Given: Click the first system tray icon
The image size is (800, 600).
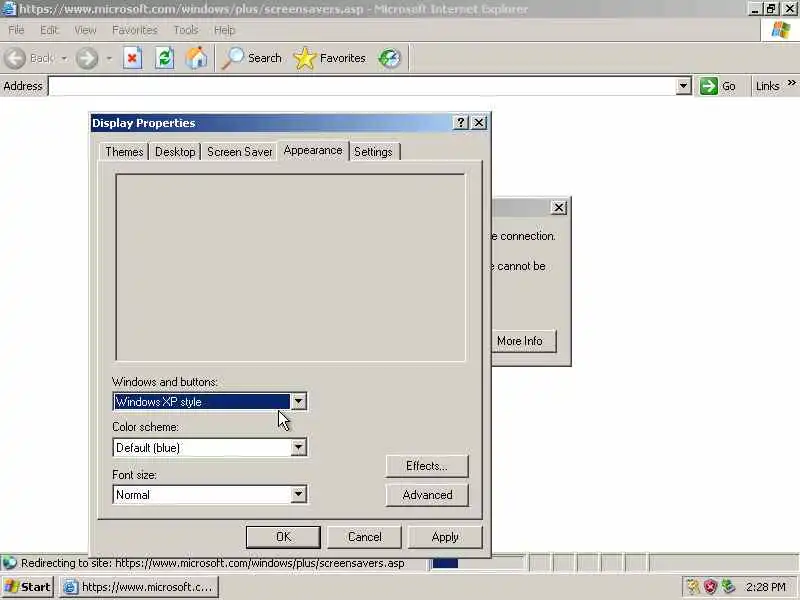Looking at the screenshot, I should (x=692, y=587).
